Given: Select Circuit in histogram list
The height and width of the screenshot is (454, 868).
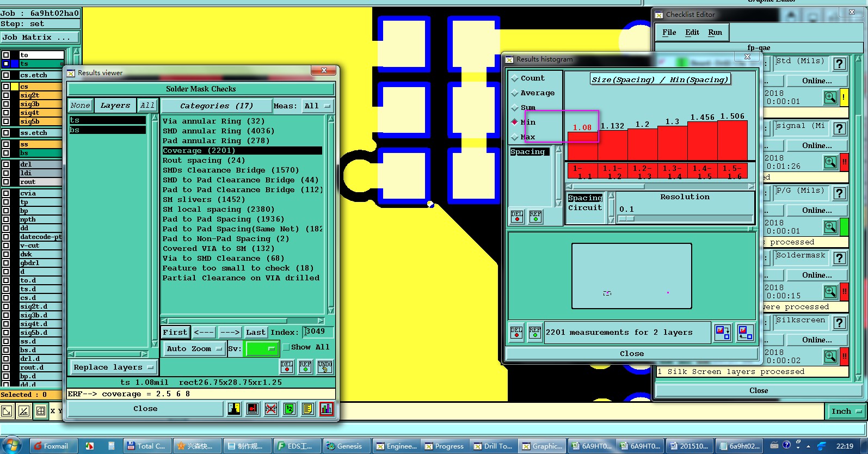Looking at the screenshot, I should (x=585, y=207).
